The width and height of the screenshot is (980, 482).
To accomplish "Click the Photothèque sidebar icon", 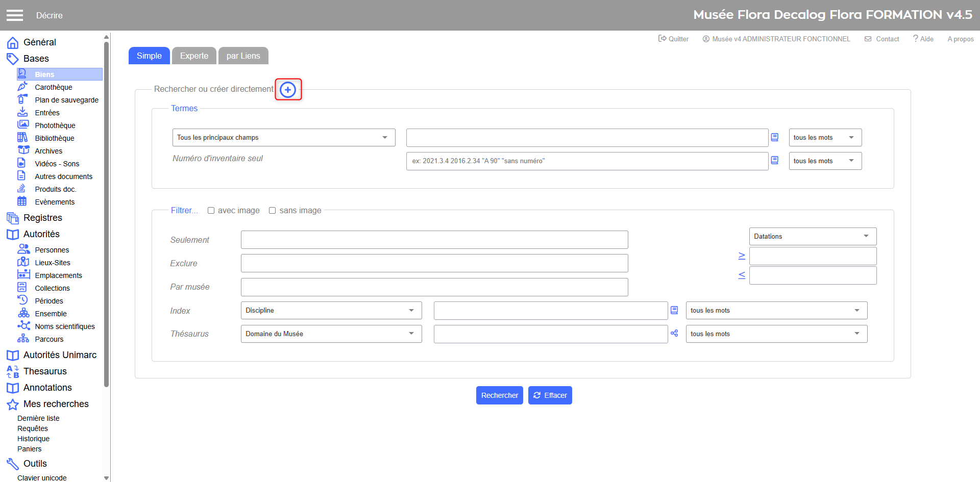I will tap(22, 125).
